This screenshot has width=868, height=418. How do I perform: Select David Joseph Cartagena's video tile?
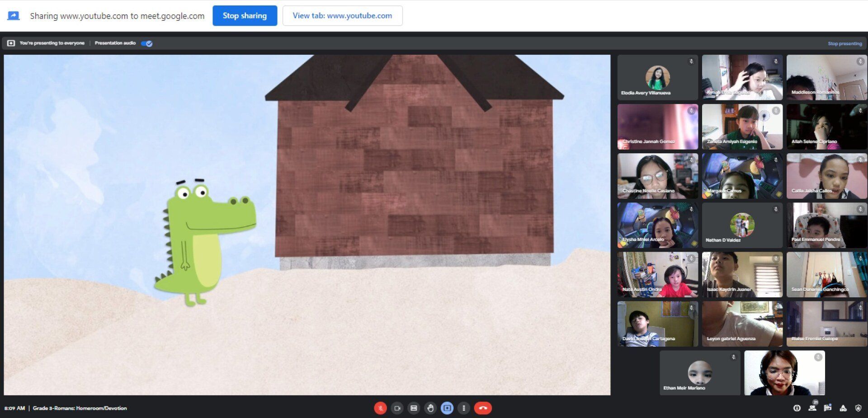click(658, 324)
